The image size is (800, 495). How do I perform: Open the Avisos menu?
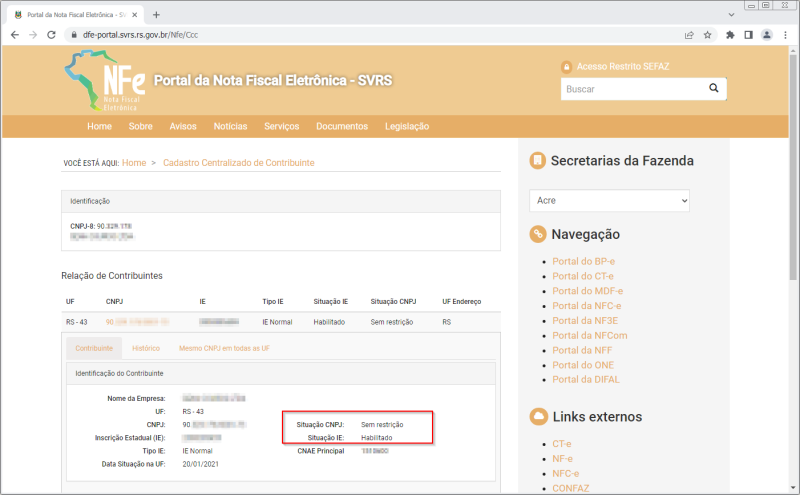183,126
